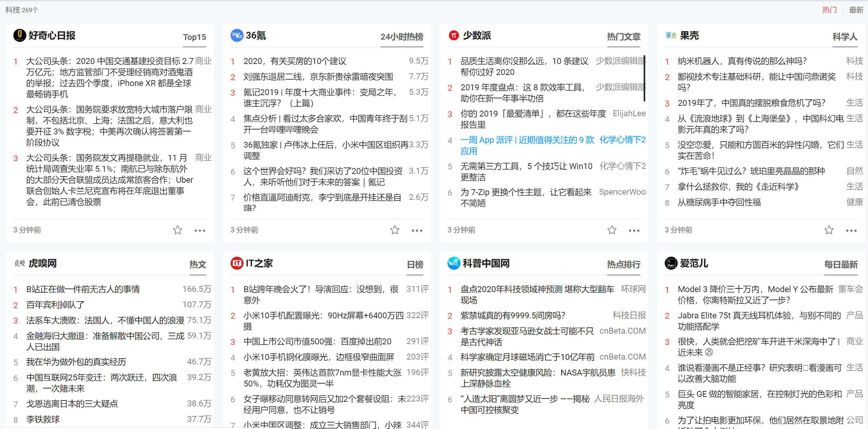Click the 果壳 logo icon
The image size is (868, 429).
click(671, 35)
